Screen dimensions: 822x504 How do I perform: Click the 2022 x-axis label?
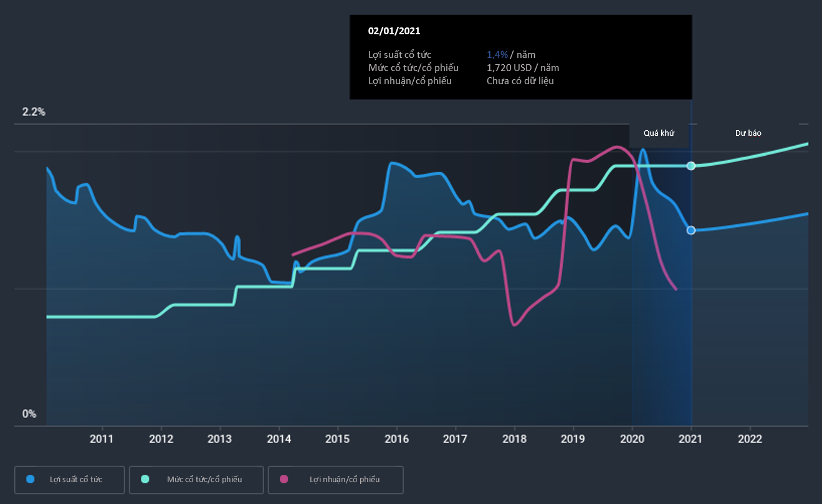click(x=750, y=439)
